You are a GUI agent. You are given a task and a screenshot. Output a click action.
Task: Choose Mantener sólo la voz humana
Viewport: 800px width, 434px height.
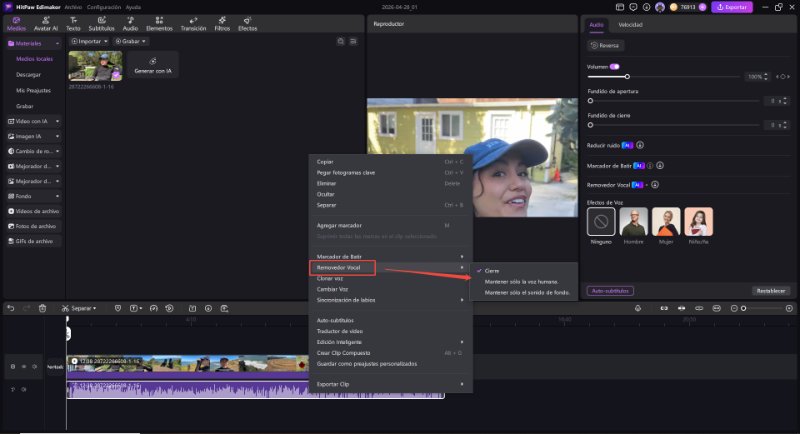(x=523, y=282)
